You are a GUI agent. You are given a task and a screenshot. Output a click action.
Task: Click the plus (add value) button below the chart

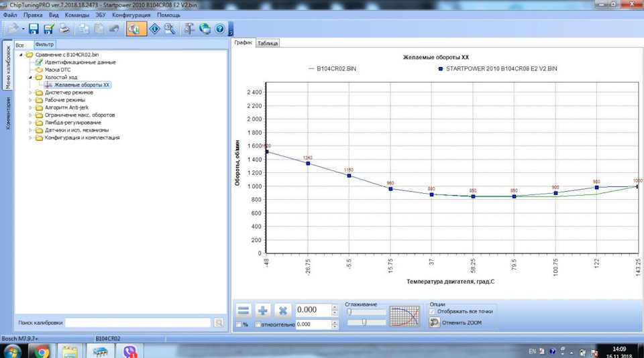(263, 310)
